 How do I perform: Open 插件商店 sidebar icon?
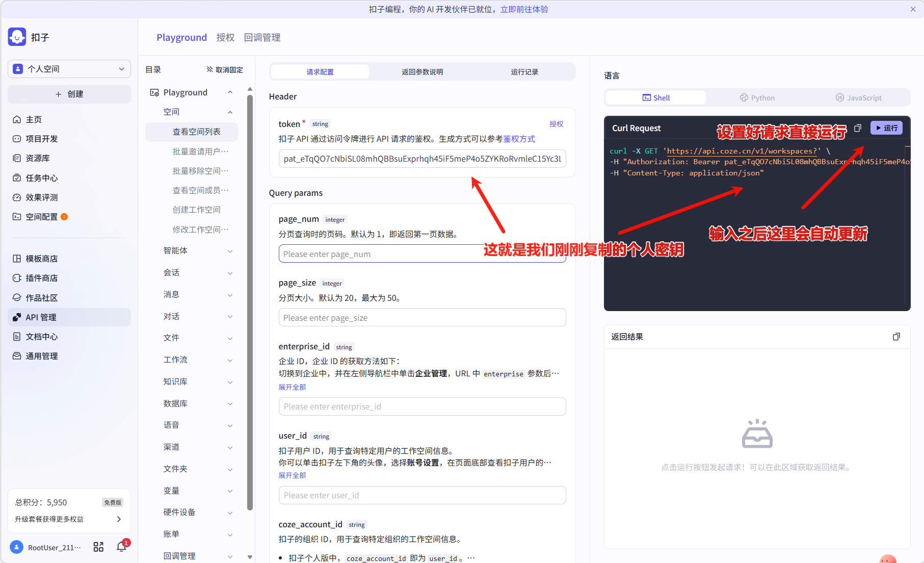point(17,278)
